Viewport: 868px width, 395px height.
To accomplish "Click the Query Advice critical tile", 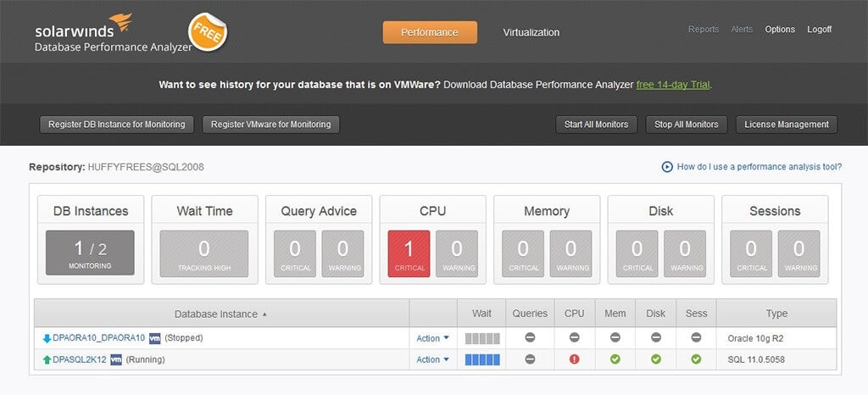I will pos(295,253).
